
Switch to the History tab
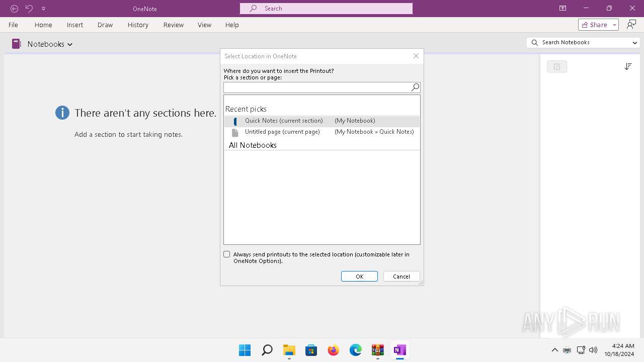click(x=138, y=25)
